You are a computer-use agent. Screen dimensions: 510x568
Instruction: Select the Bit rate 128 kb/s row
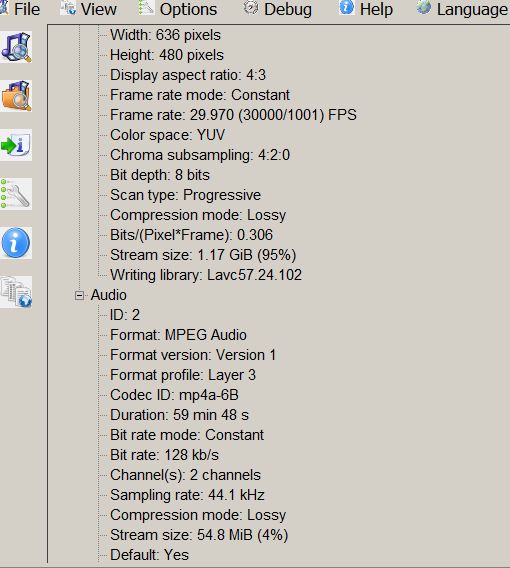pos(164,455)
